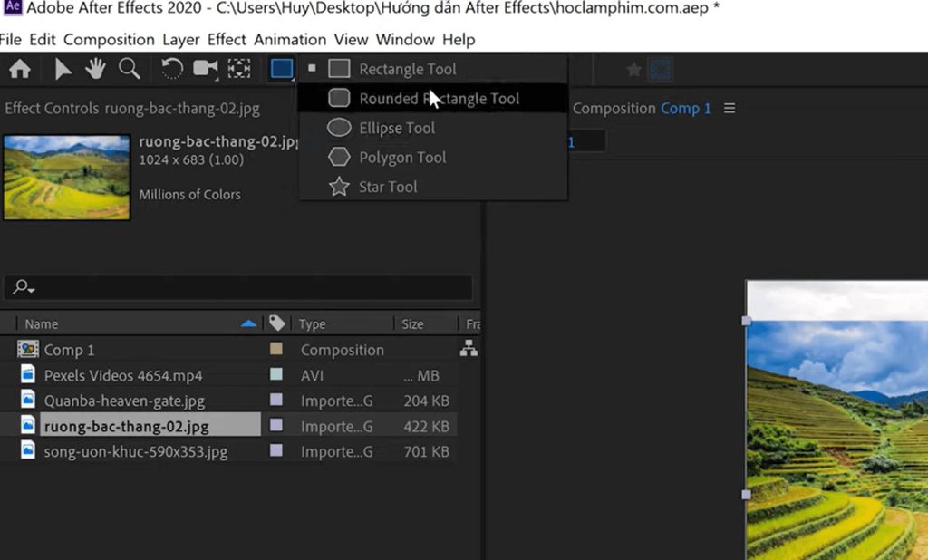Select the Comp 1 composition entry
Screen dimensions: 928x560
(x=71, y=349)
